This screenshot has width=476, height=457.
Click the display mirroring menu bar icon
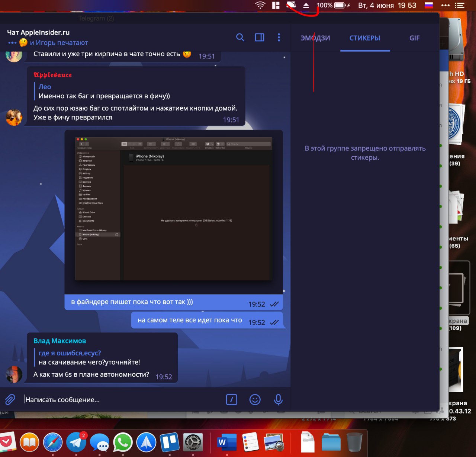pos(291,5)
